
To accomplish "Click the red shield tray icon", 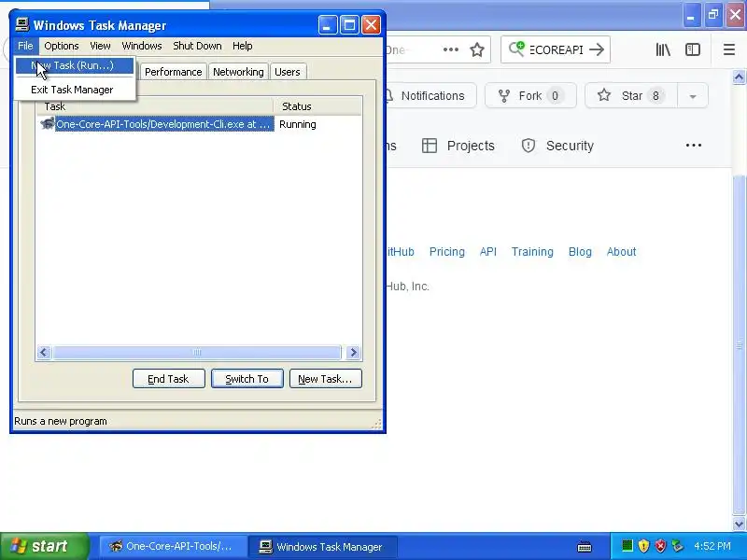I will click(x=660, y=546).
